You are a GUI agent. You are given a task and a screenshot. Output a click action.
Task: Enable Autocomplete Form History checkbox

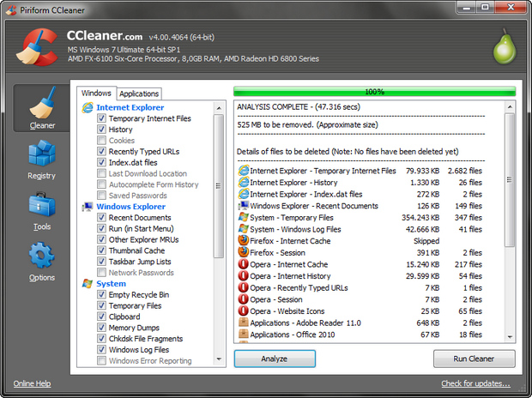point(101,184)
